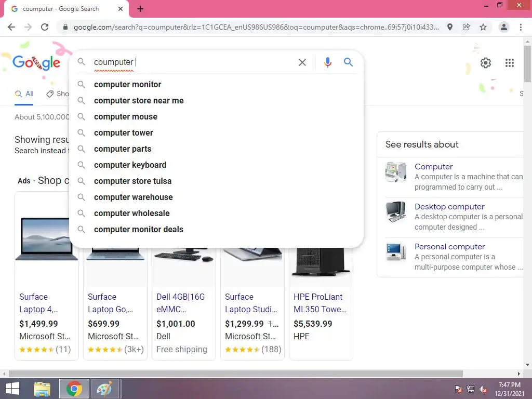Open the Personal computer link
Screen dimensions: 532x399
click(x=449, y=247)
